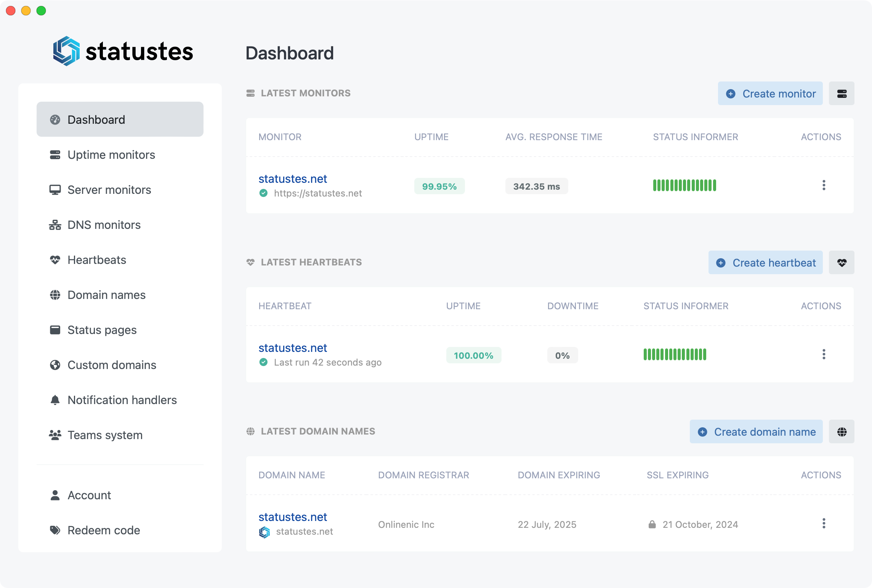Click the Teams system sidebar icon
The height and width of the screenshot is (588, 872).
click(x=56, y=435)
